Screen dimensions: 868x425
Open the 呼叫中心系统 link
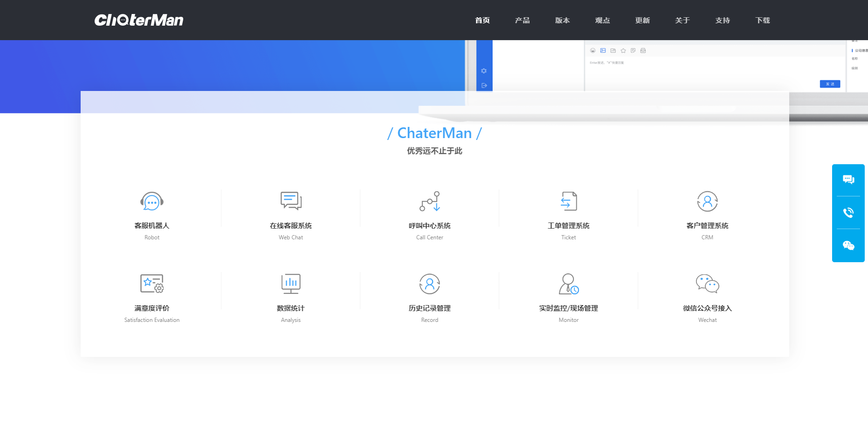(x=430, y=226)
